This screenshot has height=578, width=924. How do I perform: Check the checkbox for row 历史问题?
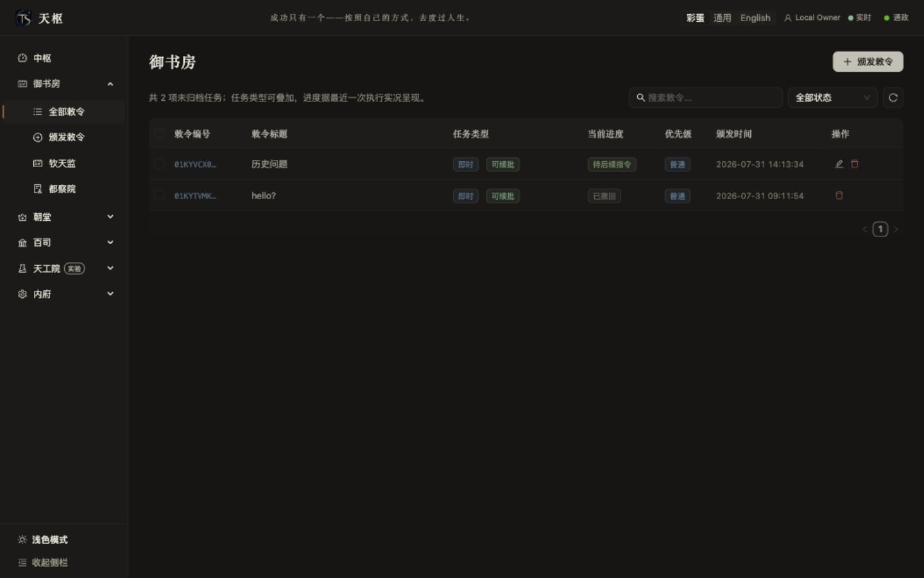[x=159, y=164]
